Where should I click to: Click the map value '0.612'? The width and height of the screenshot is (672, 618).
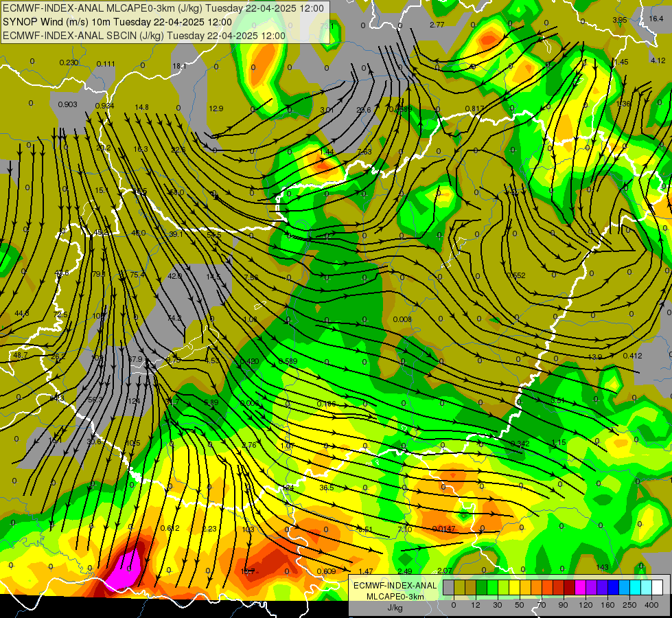pos(170,528)
